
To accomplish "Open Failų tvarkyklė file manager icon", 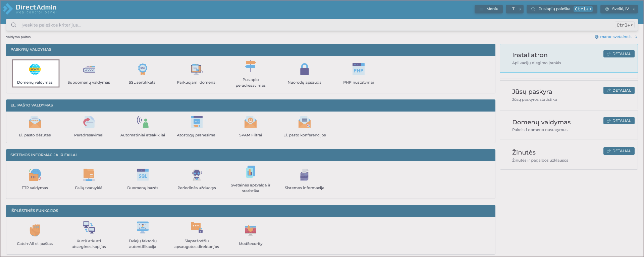I will pyautogui.click(x=89, y=175).
